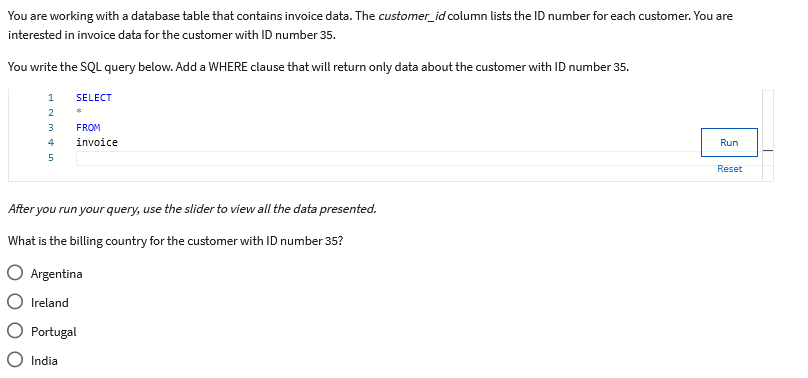Click the invoice table name in editor
This screenshot has width=808, height=378.
click(x=97, y=142)
